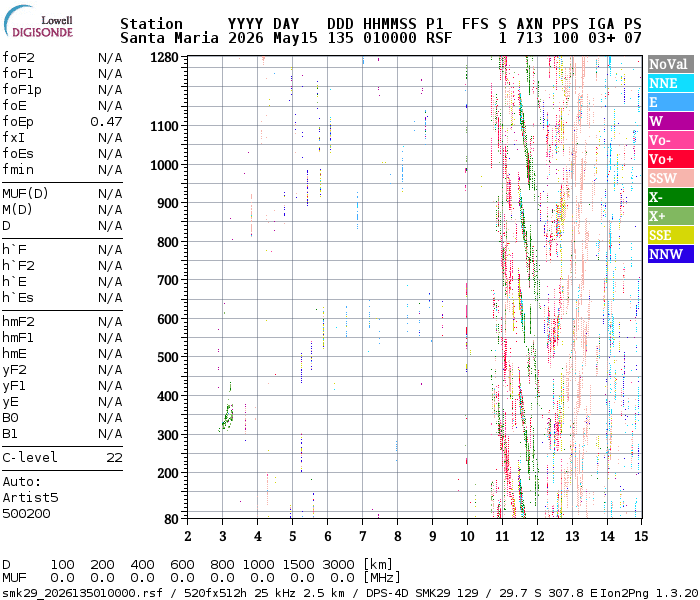
Task: Click the purple W legend swatch
Action: coord(671,121)
